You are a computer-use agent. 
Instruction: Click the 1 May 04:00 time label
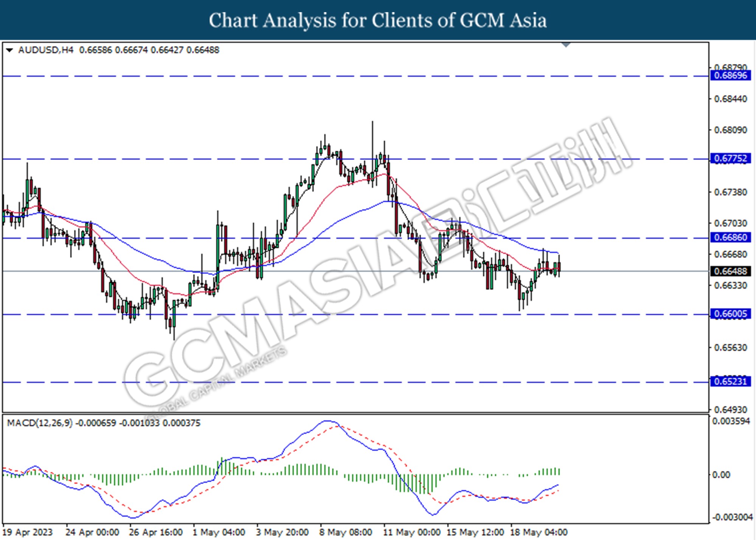tap(219, 532)
